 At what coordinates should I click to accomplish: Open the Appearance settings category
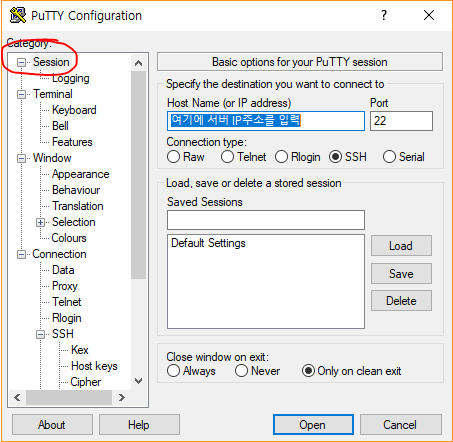tap(80, 174)
